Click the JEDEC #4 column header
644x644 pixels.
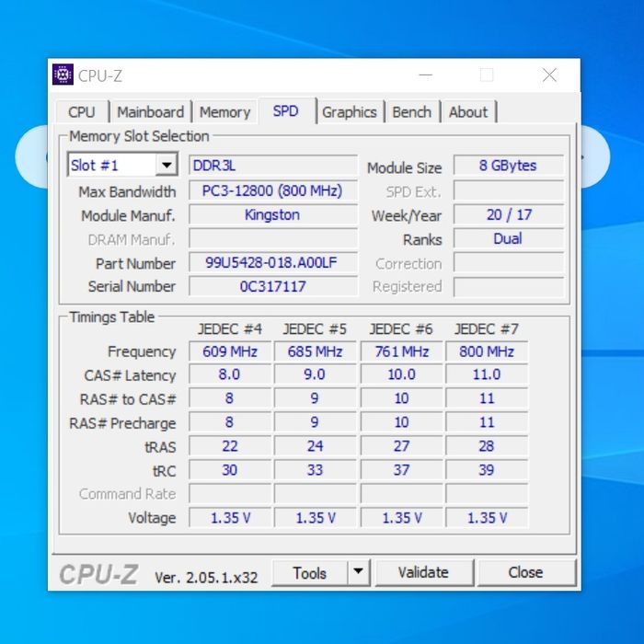[230, 329]
